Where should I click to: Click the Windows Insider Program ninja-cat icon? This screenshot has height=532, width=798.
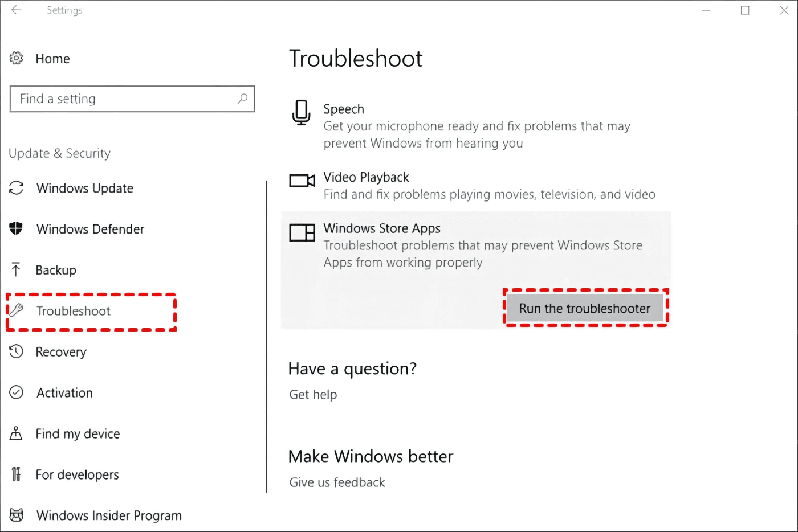15,514
